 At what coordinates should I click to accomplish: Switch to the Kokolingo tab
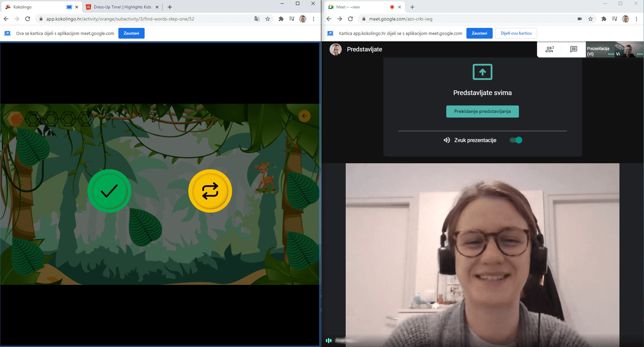40,7
